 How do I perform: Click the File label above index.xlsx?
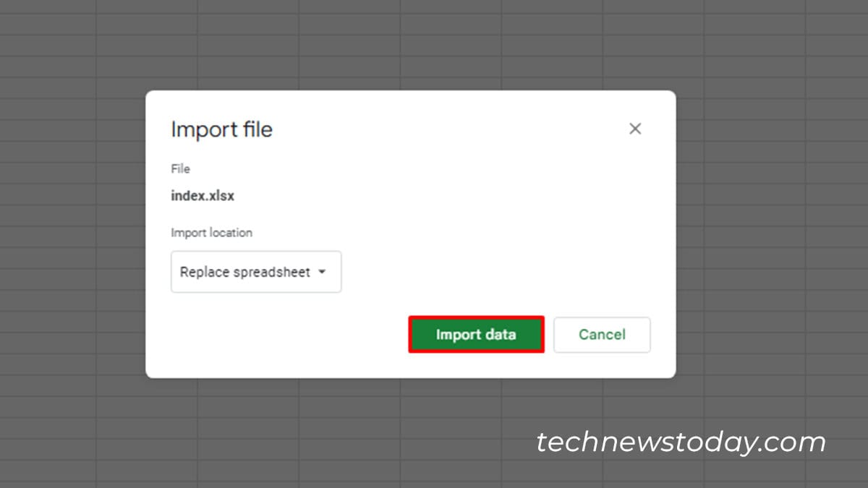[180, 168]
